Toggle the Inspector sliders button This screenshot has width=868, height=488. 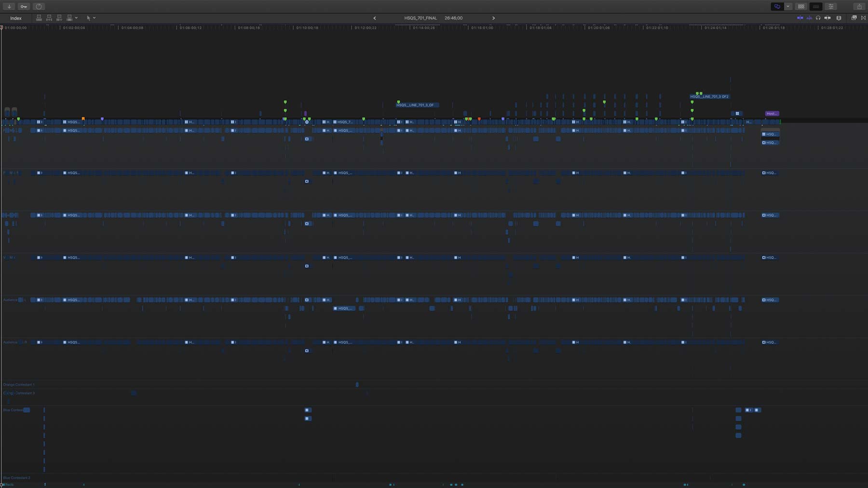(x=831, y=6)
